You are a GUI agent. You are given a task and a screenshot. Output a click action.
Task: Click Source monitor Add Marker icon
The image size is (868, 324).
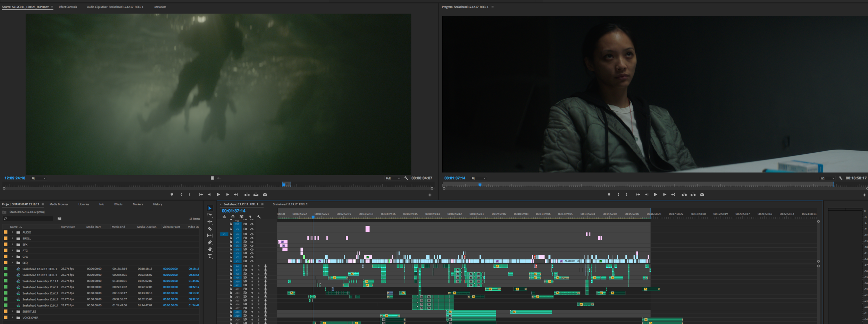pyautogui.click(x=172, y=195)
